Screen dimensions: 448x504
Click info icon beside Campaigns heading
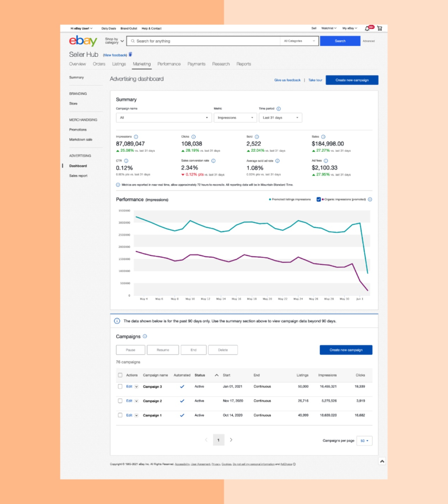pyautogui.click(x=145, y=336)
